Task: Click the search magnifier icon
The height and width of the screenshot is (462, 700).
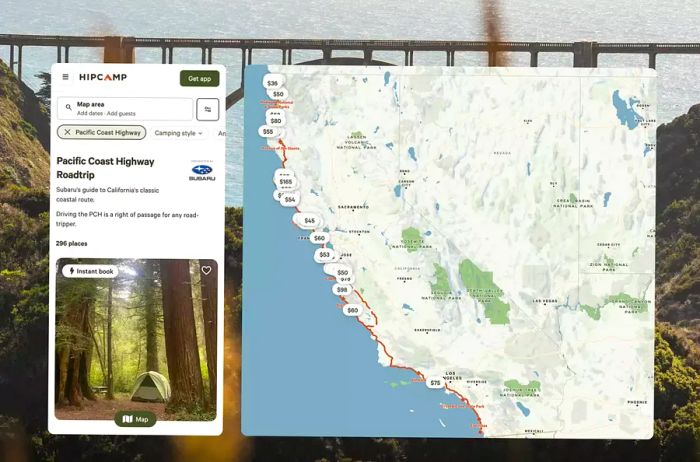Action: coord(69,107)
